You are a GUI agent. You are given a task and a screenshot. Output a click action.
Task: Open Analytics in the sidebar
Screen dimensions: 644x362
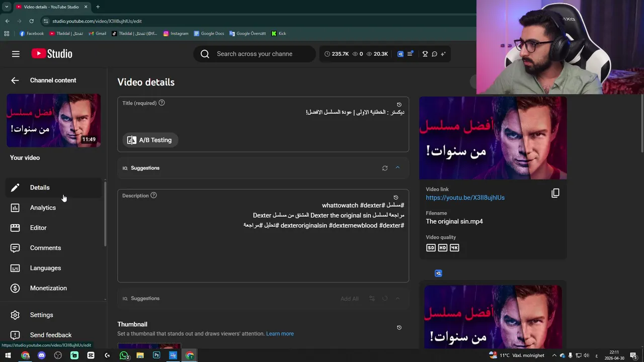(54, 208)
